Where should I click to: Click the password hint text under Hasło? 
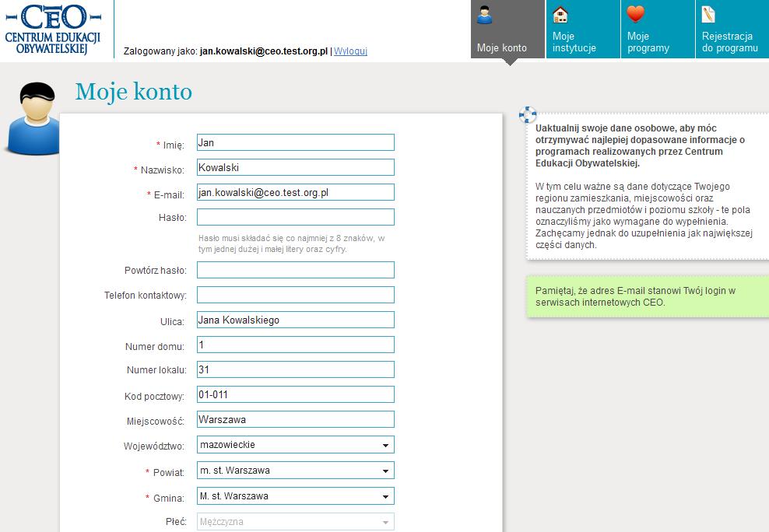(291, 243)
